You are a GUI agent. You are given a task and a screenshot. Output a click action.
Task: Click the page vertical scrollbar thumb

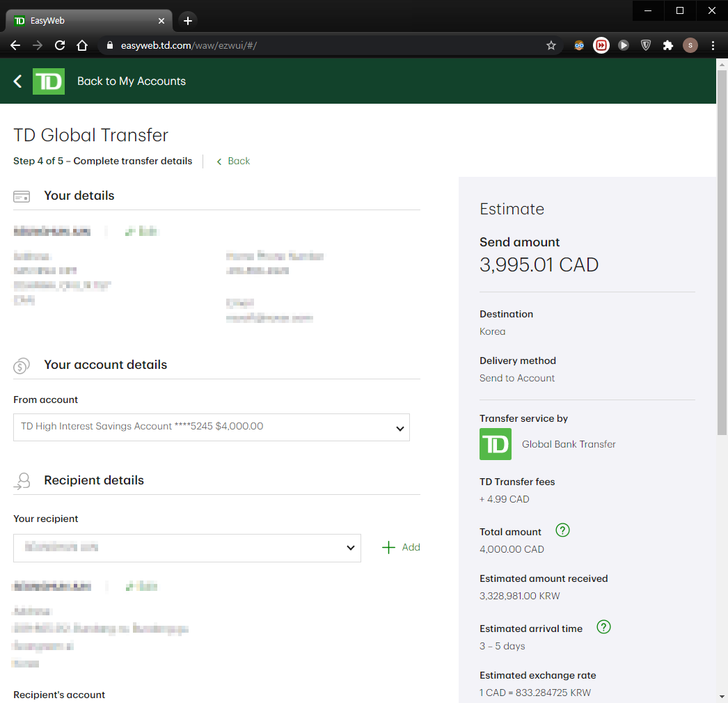coord(722,253)
